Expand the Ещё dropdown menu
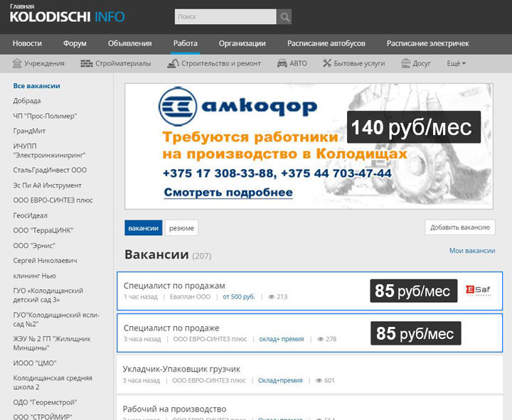The width and height of the screenshot is (512, 420). pyautogui.click(x=456, y=63)
